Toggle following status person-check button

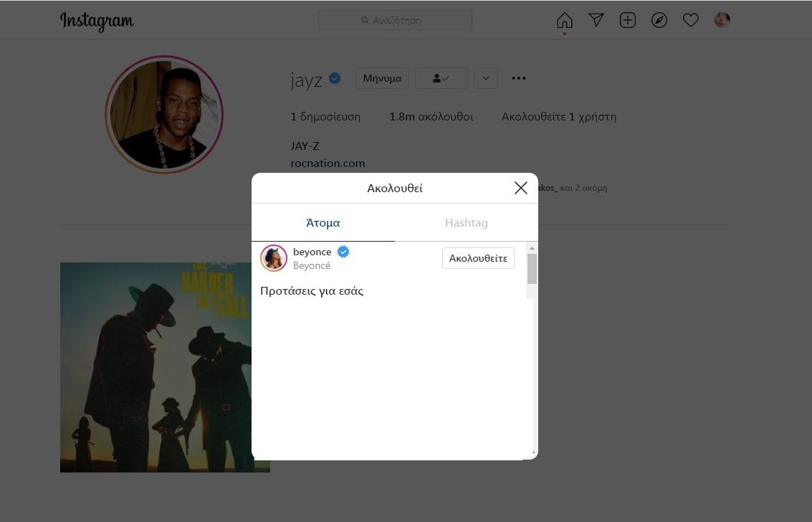coord(441,78)
